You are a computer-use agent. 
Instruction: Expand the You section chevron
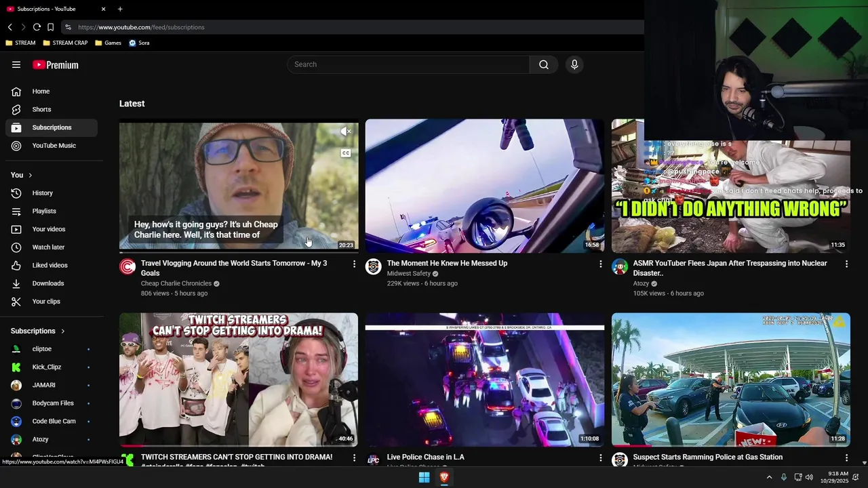pyautogui.click(x=30, y=176)
